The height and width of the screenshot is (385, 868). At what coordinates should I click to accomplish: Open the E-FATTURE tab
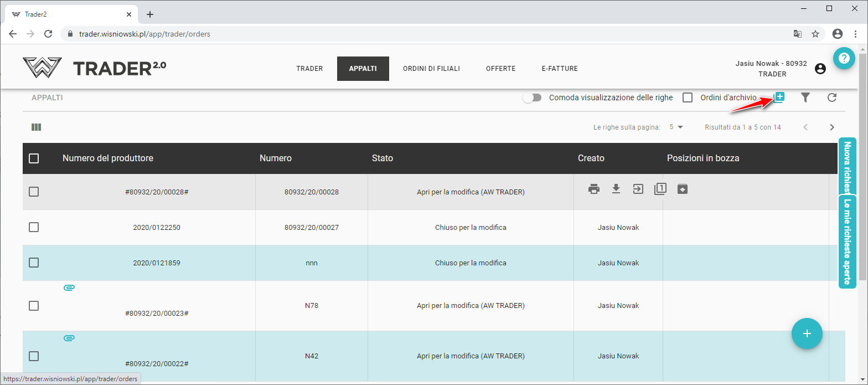point(560,69)
